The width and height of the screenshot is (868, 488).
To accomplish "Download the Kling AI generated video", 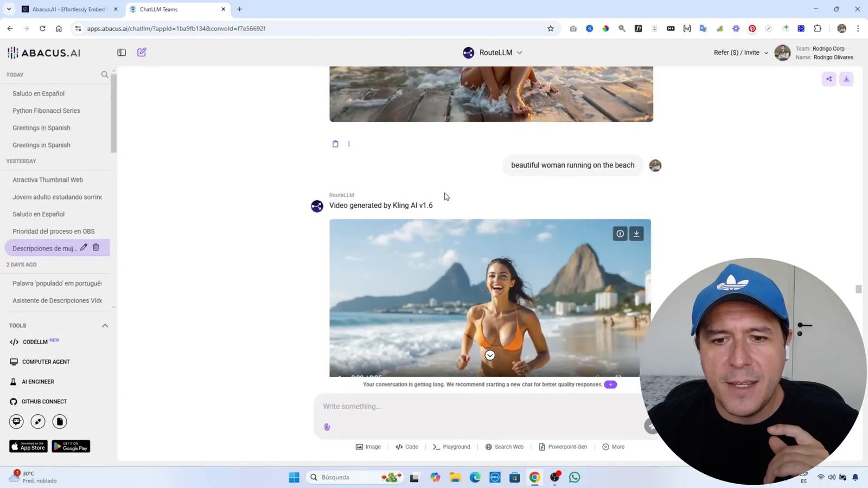I will click(x=636, y=233).
